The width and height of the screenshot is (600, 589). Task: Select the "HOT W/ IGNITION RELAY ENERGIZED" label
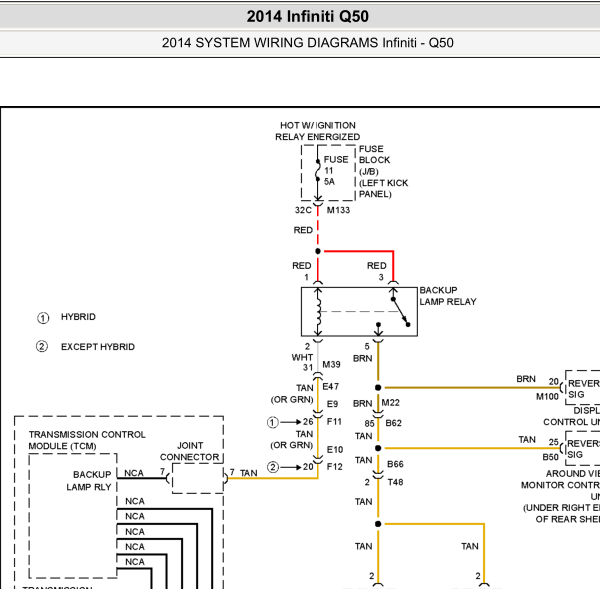[x=318, y=131]
